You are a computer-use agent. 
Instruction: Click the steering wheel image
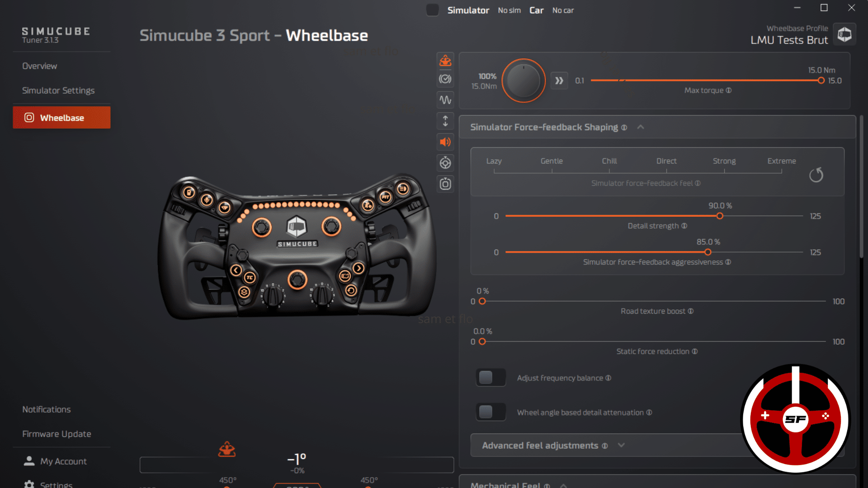pos(297,247)
